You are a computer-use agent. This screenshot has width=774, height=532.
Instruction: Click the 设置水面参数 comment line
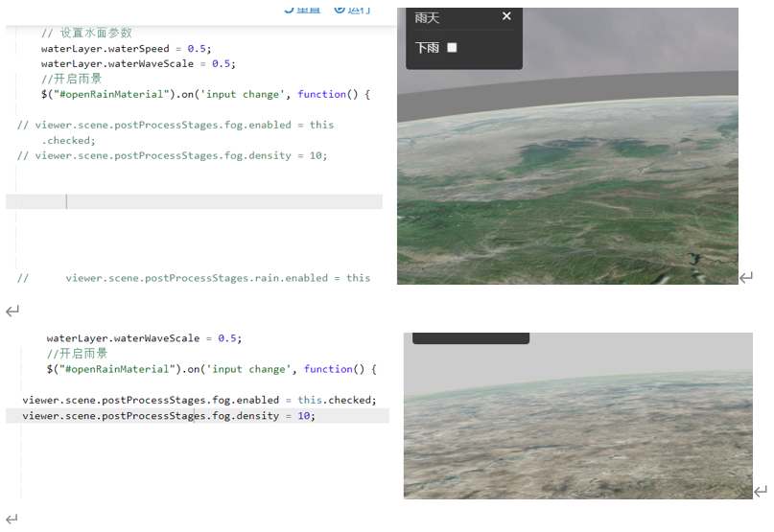86,33
